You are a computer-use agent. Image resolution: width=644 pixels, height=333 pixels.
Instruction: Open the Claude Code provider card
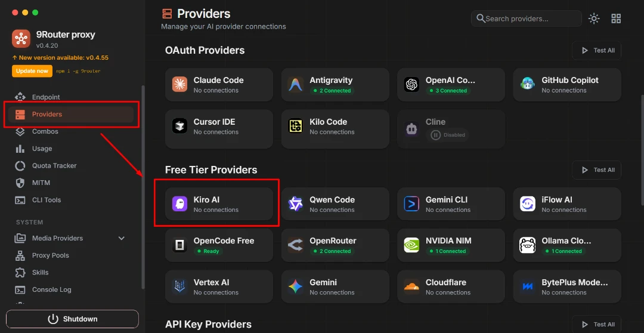(x=219, y=85)
